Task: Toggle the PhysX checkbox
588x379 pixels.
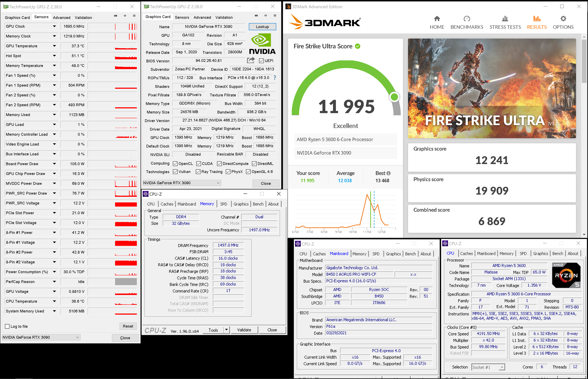Action: coord(228,171)
